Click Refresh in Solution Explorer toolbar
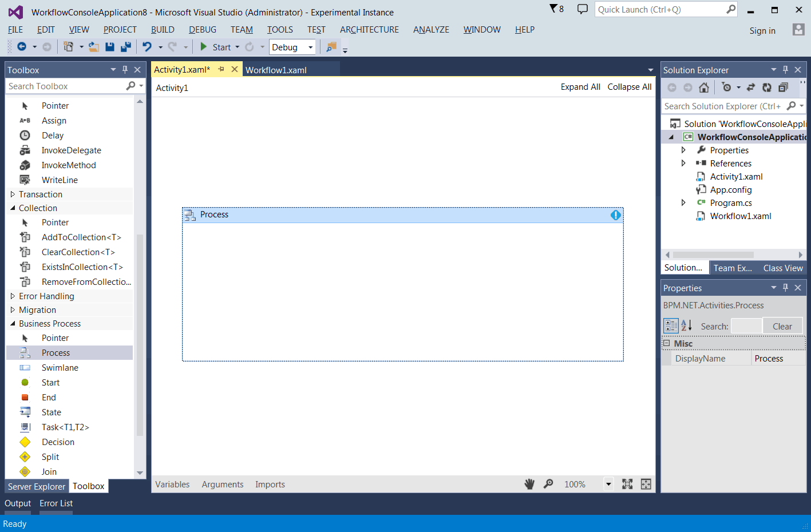This screenshot has height=532, width=811. coord(767,87)
